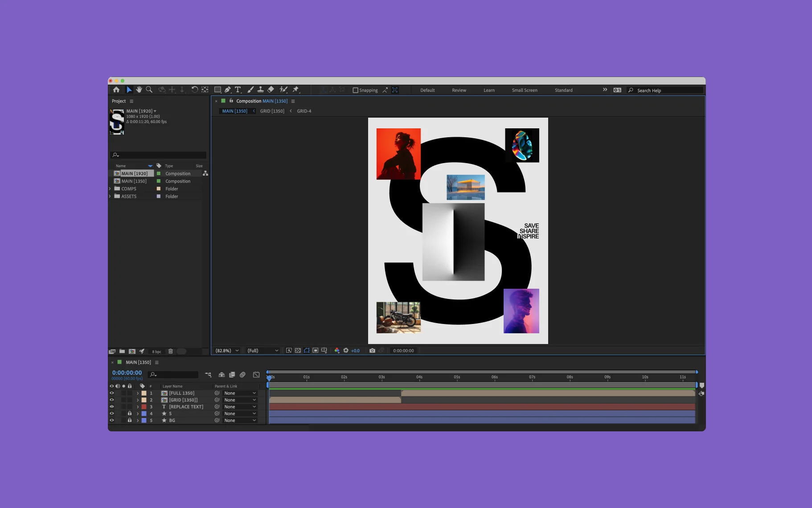Viewport: 812px width, 508px height.
Task: Switch to the Review workspace
Action: coord(459,90)
